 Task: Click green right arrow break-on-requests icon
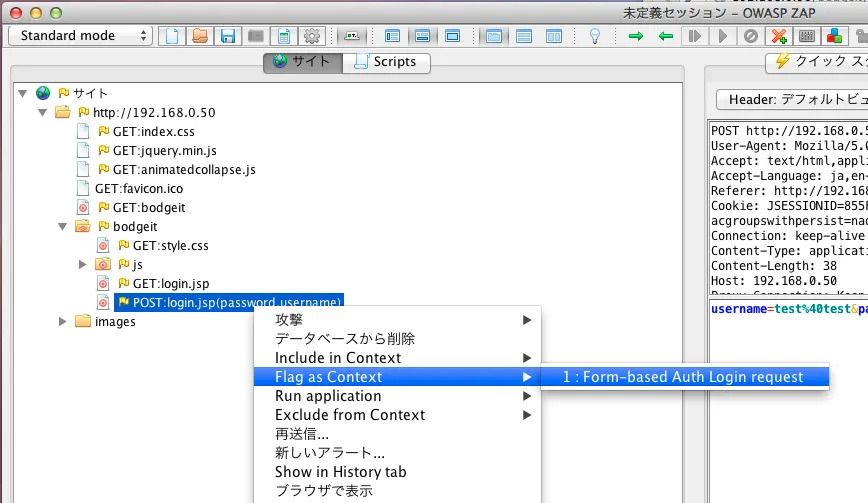coord(636,36)
